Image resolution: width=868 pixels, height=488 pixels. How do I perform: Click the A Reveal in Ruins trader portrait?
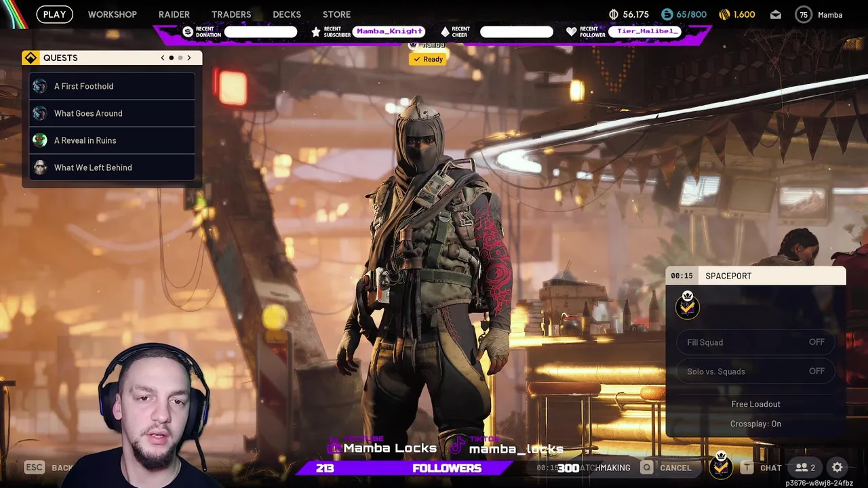(x=40, y=140)
